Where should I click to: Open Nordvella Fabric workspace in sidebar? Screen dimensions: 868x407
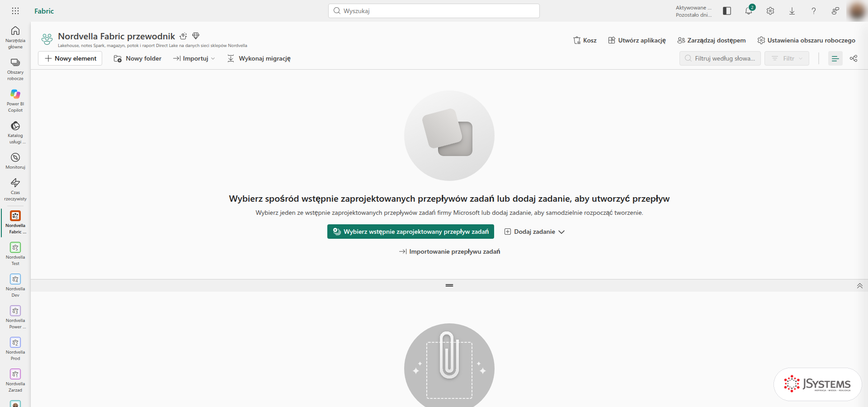pyautogui.click(x=15, y=222)
